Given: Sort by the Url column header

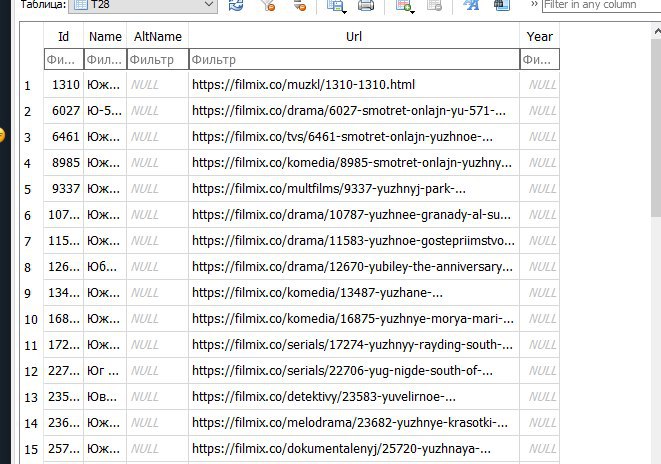Looking at the screenshot, I should pos(354,36).
